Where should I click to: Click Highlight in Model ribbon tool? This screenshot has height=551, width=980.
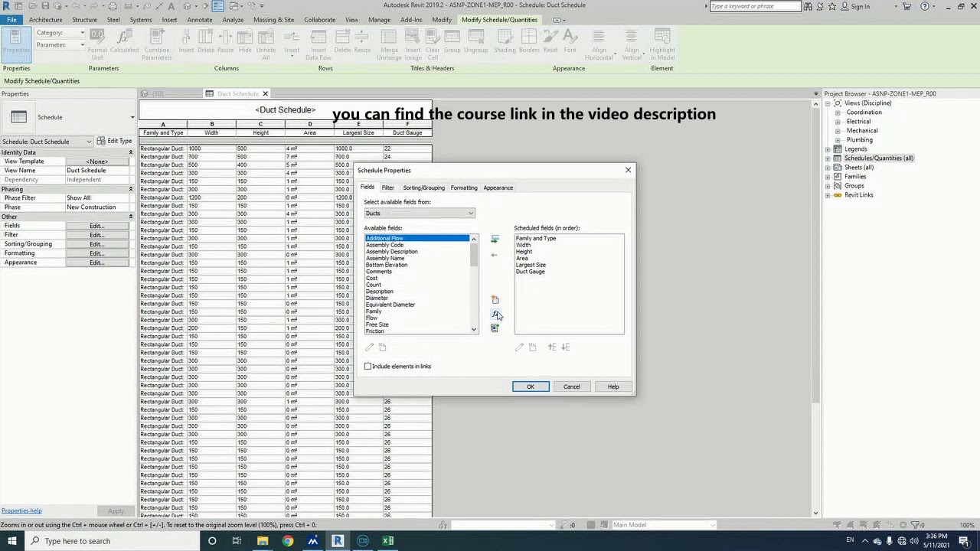click(662, 44)
